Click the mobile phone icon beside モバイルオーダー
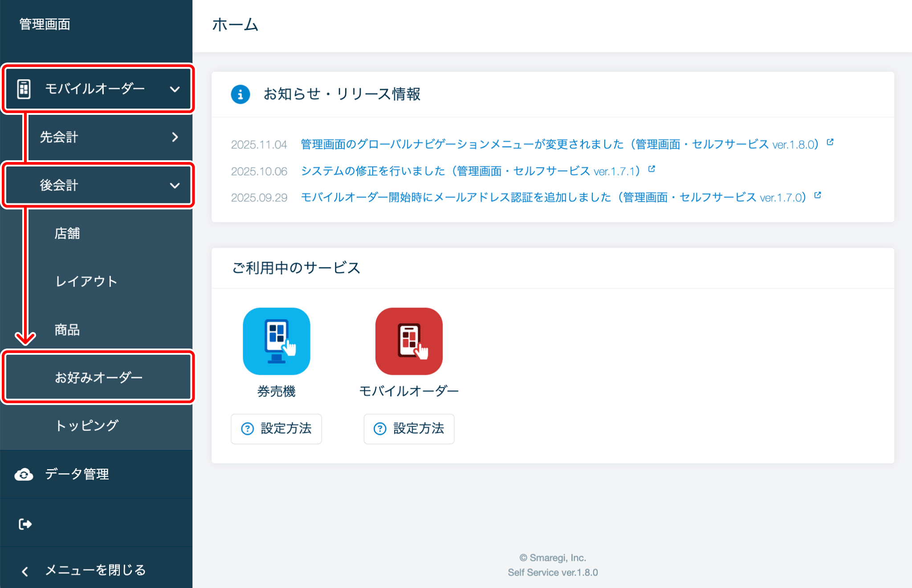Image resolution: width=912 pixels, height=588 pixels. (x=24, y=89)
